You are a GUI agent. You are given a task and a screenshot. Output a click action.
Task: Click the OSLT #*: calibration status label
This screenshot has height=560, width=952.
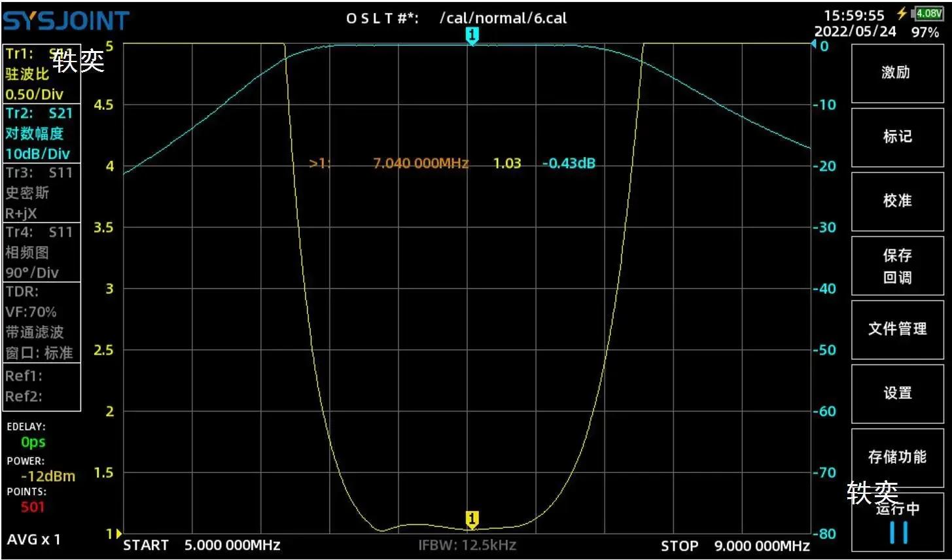[382, 18]
